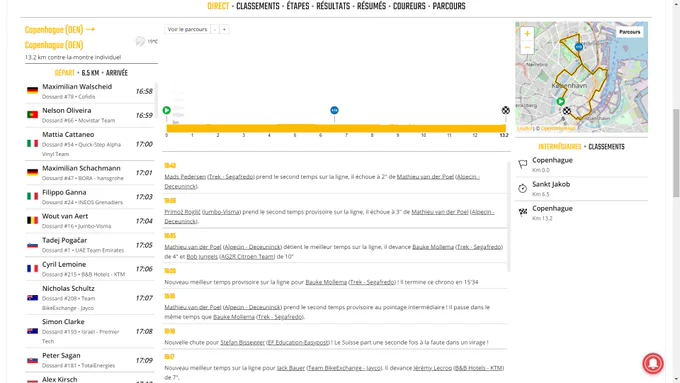
Task: Click the blue intermediate marker on the map
Action: [579, 46]
